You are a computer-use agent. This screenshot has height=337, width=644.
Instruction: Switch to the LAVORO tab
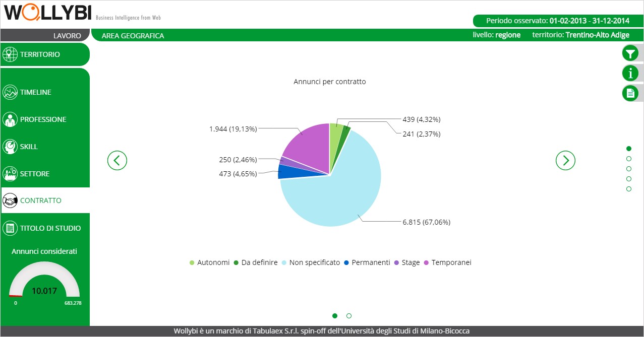tap(67, 36)
